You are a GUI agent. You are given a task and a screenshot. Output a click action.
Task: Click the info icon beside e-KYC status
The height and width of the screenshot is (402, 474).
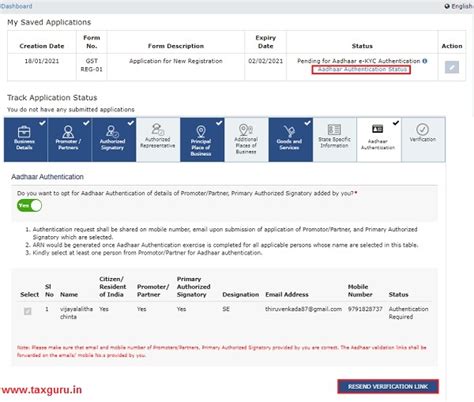[x=425, y=61]
